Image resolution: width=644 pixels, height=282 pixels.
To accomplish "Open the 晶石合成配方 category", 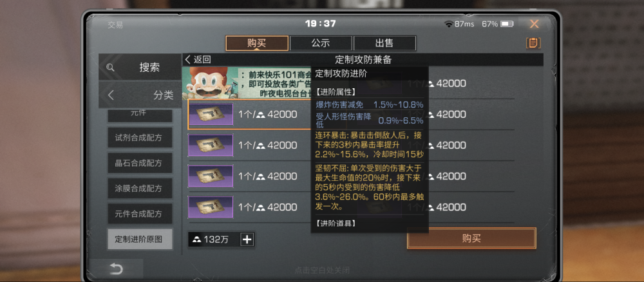I will (x=140, y=163).
